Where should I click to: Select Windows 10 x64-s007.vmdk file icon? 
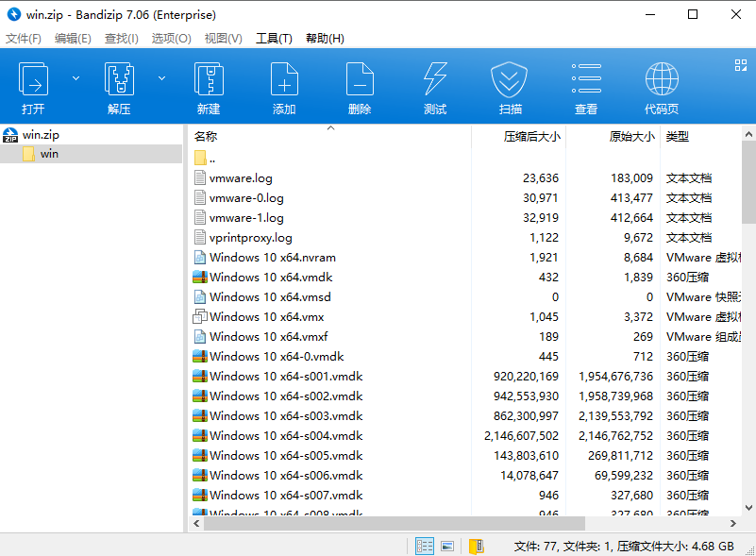coord(199,495)
